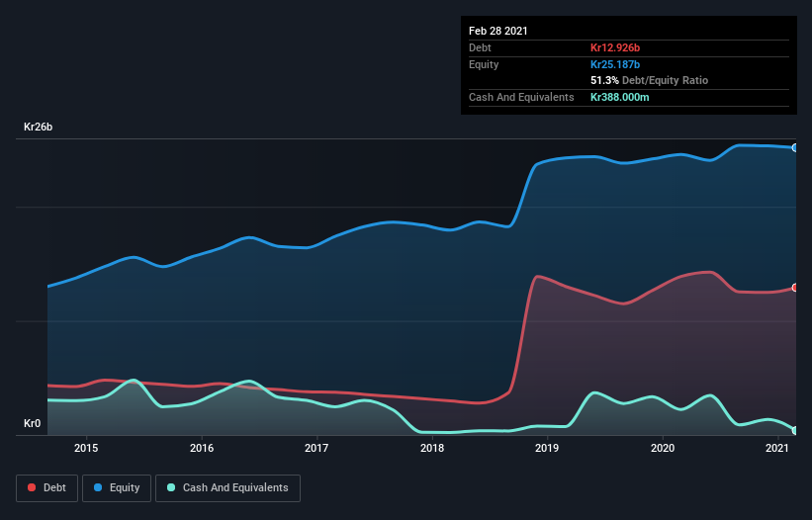Click the 2020 x-axis label
The height and width of the screenshot is (520, 812).
663,448
